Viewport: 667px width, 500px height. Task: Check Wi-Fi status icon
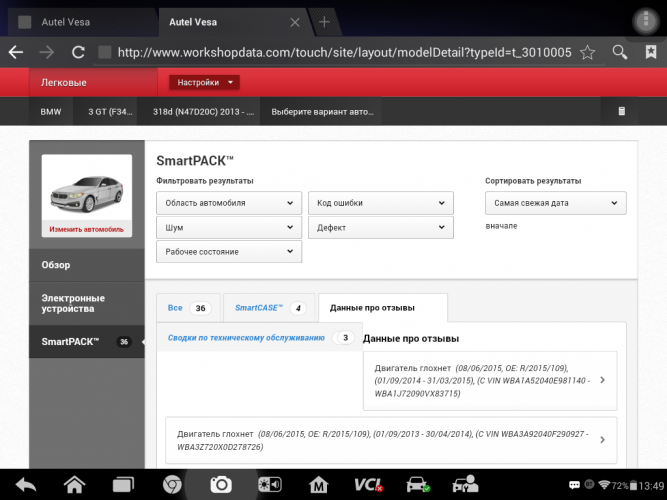pyautogui.click(x=604, y=485)
